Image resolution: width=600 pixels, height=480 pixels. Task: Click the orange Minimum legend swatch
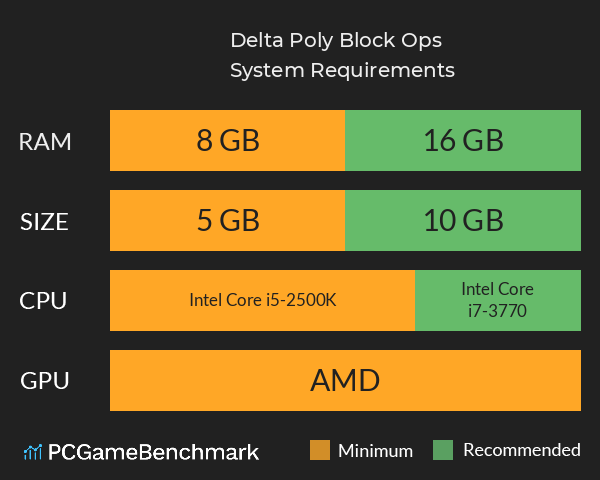click(320, 450)
